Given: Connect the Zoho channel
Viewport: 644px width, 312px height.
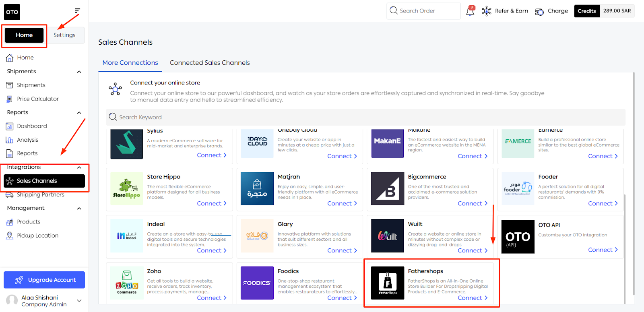Looking at the screenshot, I should pos(212,298).
